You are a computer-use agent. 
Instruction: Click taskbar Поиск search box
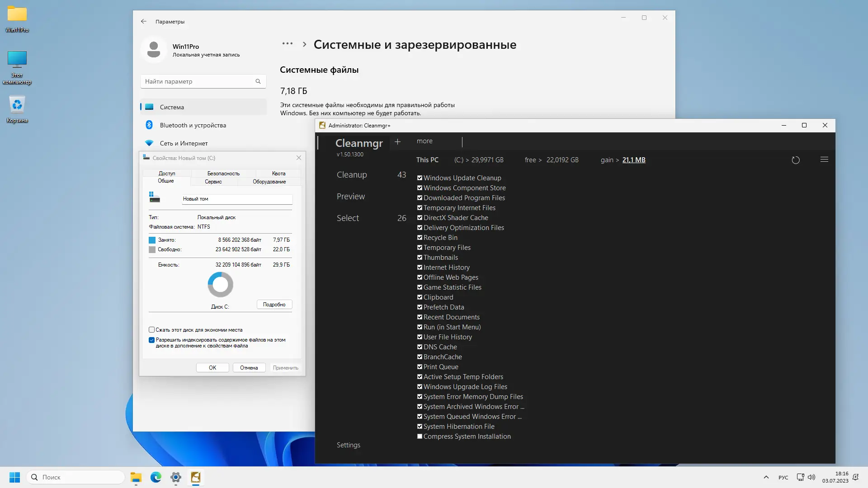coord(76,477)
